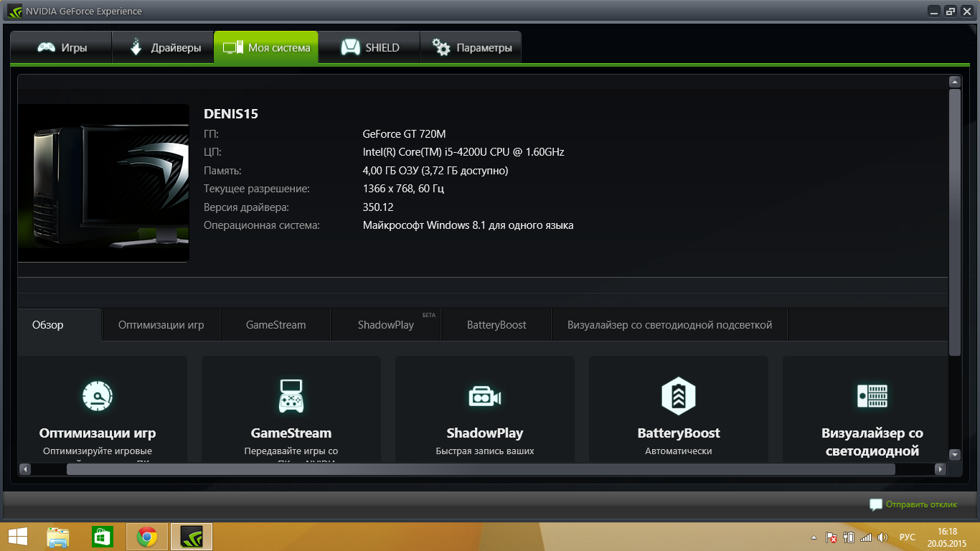Open Визуалайзер со светодиодной подсветкой sub-tab

(x=669, y=325)
